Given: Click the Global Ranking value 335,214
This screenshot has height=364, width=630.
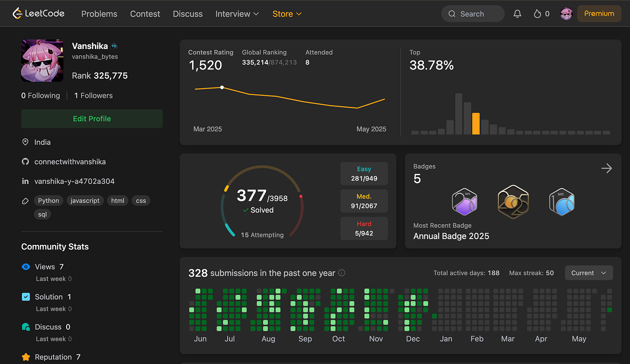Looking at the screenshot, I should [255, 62].
